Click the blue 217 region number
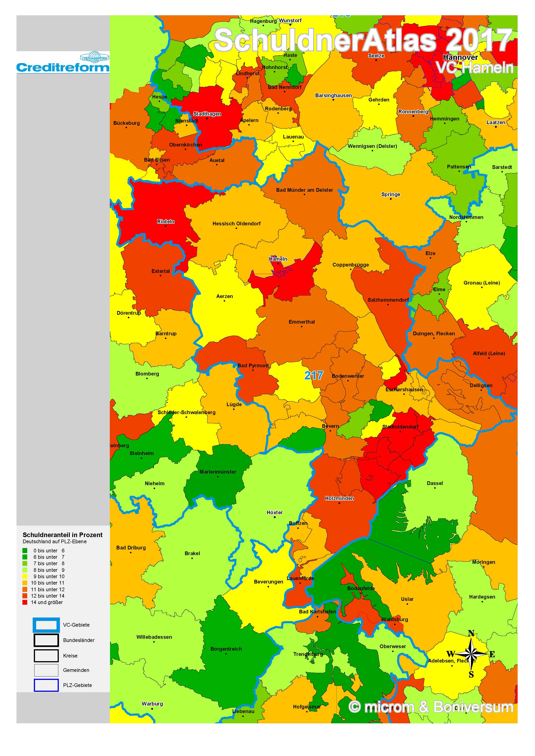Viewport: 535px width, 756px height. [314, 375]
